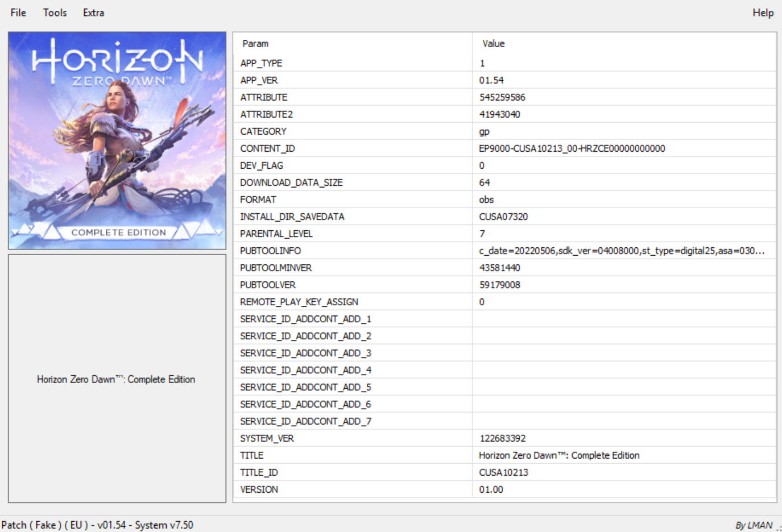Click the value CUSA07320

(x=503, y=217)
